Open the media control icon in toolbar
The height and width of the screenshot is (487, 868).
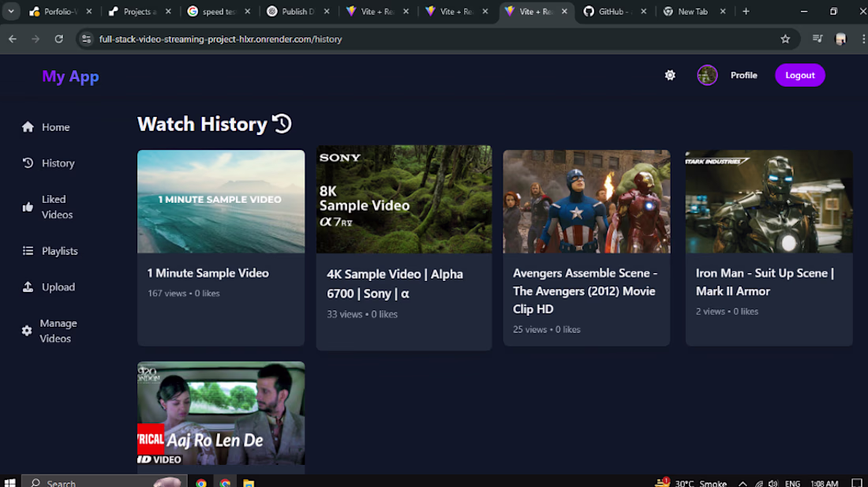tap(817, 39)
